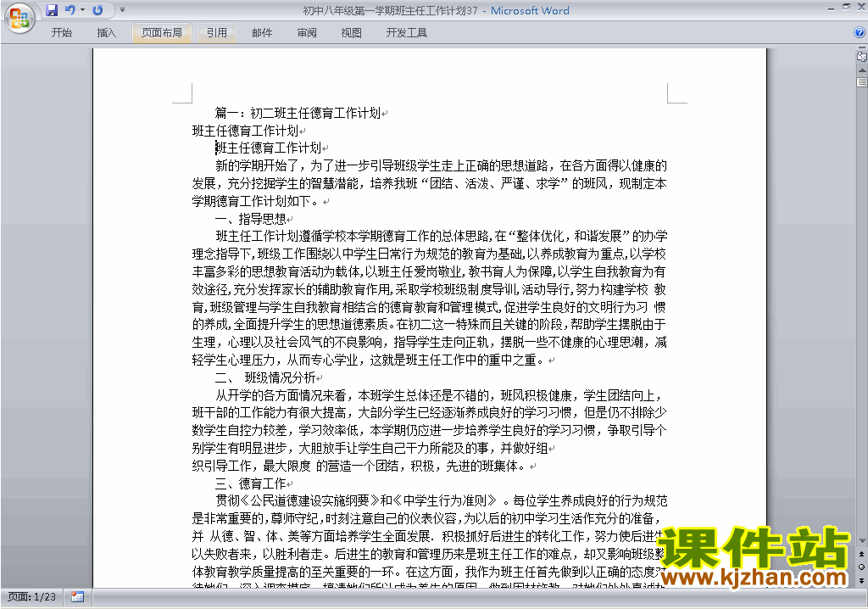The width and height of the screenshot is (868, 609).
Task: Click the Select Browse Object round button
Action: click(862, 567)
